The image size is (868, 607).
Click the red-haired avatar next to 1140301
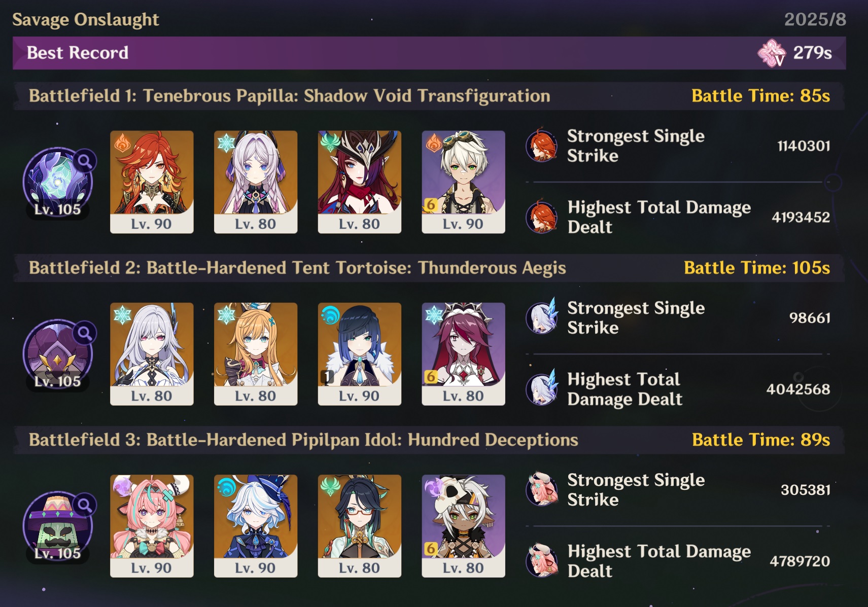(x=542, y=145)
